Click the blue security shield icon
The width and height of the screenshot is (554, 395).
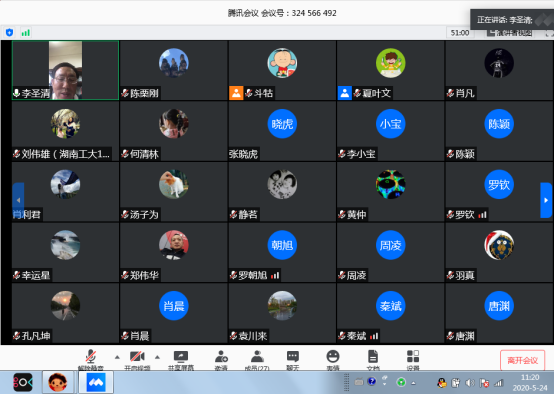[10, 33]
